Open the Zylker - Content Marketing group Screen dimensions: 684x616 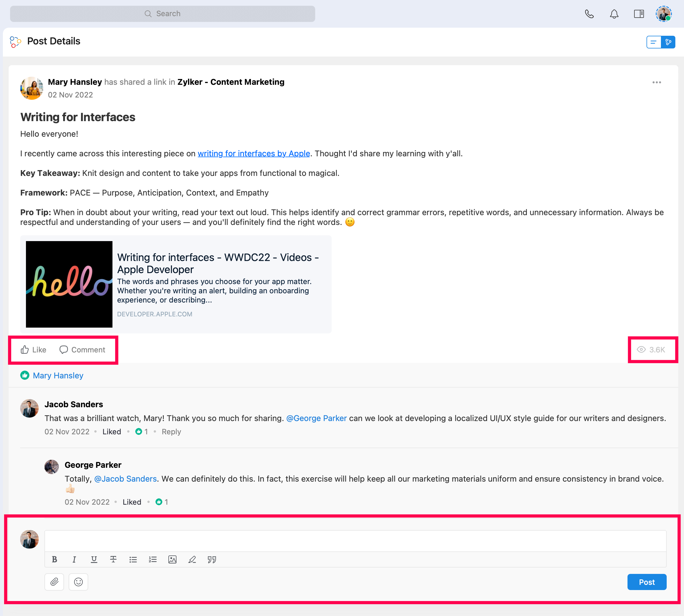pos(231,82)
